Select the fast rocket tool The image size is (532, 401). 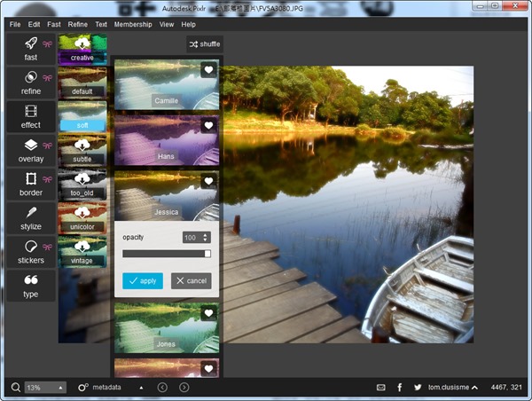click(30, 48)
